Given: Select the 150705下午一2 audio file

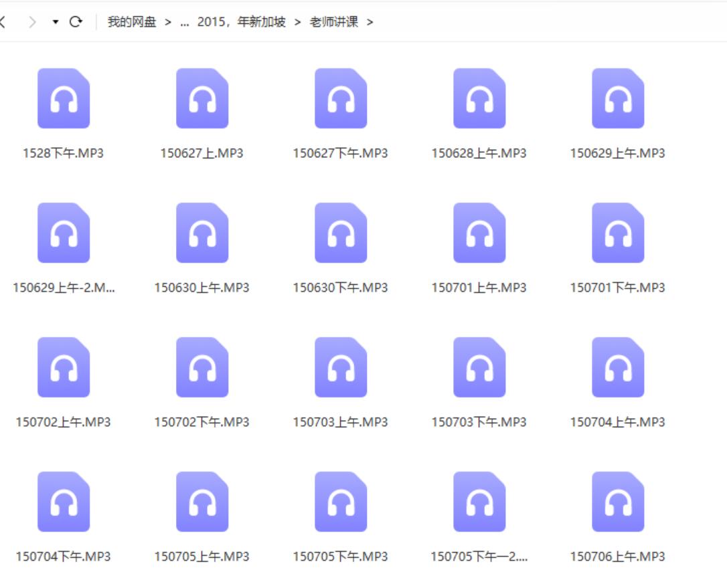Looking at the screenshot, I should pyautogui.click(x=479, y=502).
